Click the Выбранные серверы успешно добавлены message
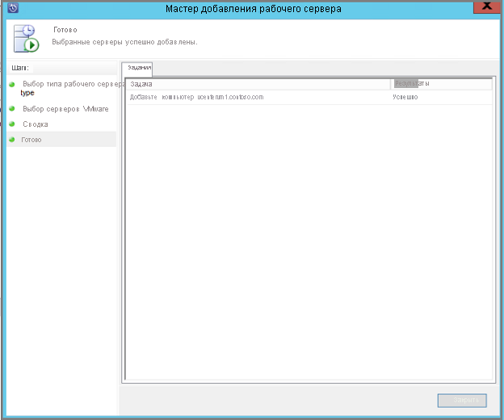The height and width of the screenshot is (420, 504). (125, 41)
